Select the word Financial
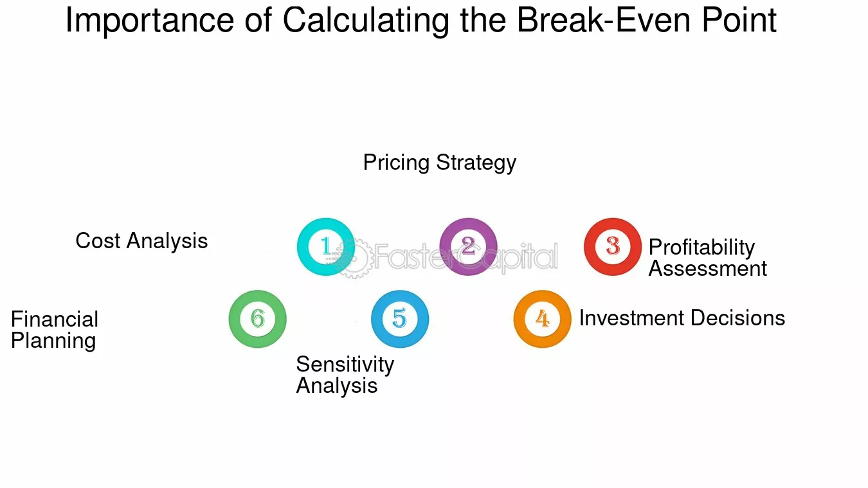 [x=55, y=320]
